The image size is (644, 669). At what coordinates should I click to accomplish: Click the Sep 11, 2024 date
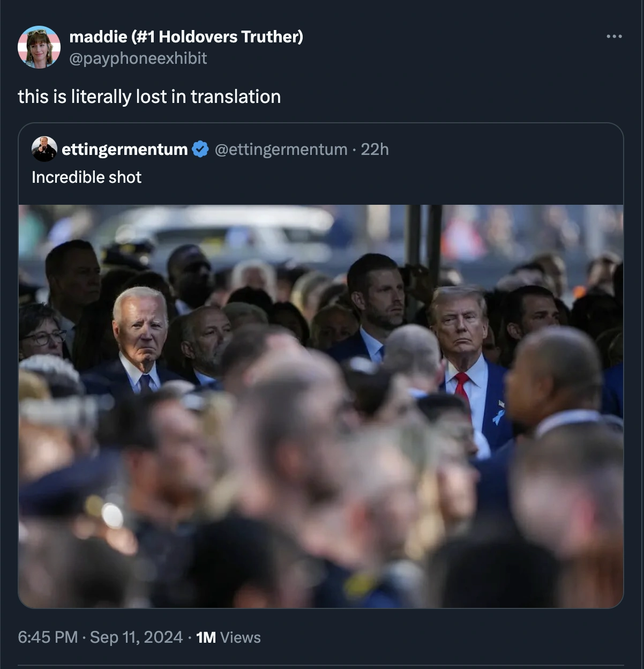click(136, 637)
